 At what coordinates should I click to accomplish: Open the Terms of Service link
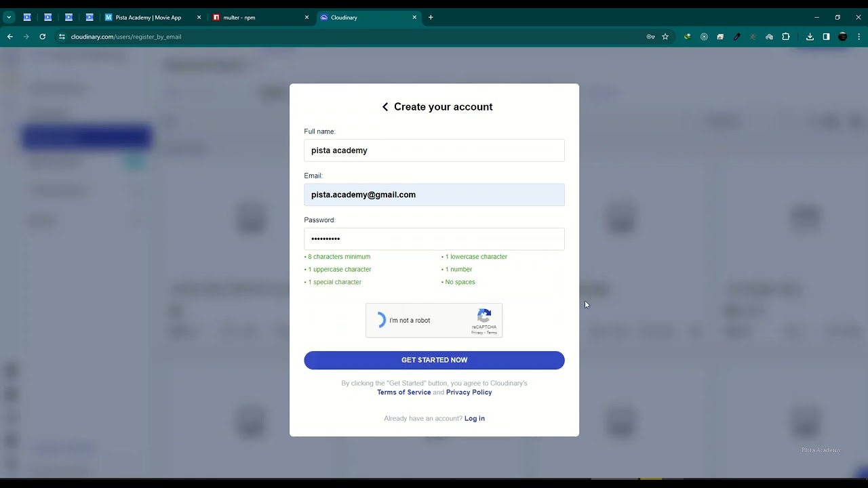point(404,392)
